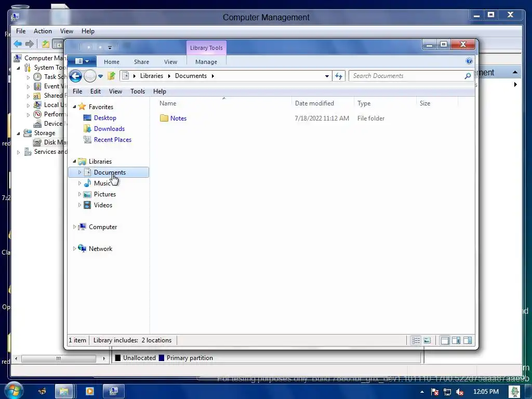This screenshot has width=532, height=399.
Task: Select the Notes folder
Action: click(179, 118)
